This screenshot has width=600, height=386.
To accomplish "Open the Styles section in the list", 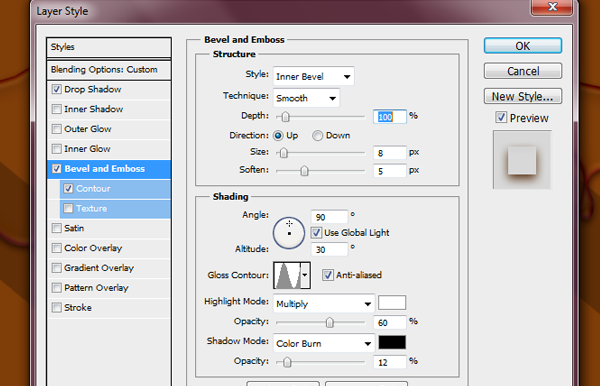I will coord(109,47).
